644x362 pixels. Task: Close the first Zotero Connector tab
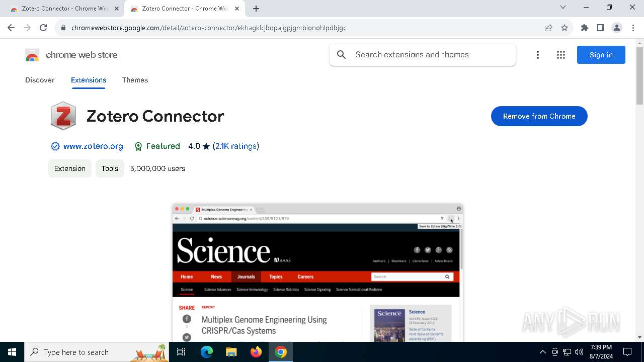coord(117,9)
